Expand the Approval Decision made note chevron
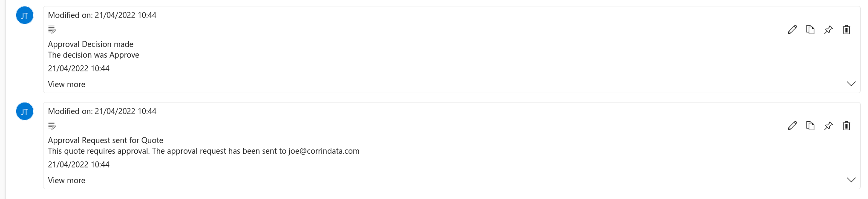Screen dimensions: 868x199 tap(851, 84)
